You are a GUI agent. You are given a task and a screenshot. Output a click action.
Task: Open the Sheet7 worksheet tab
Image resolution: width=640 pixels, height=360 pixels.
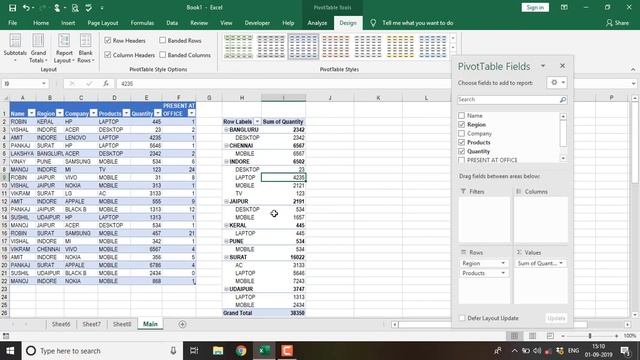[91, 324]
